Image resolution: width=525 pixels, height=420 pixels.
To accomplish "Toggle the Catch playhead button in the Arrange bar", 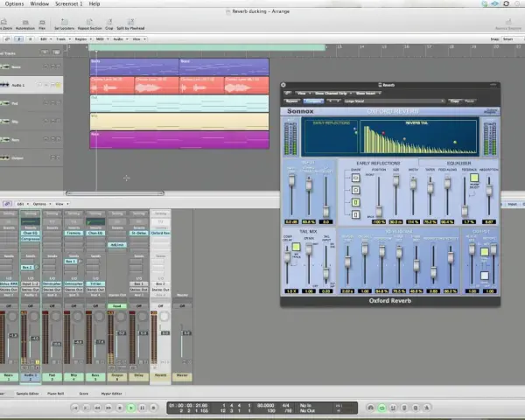I will click(18, 39).
